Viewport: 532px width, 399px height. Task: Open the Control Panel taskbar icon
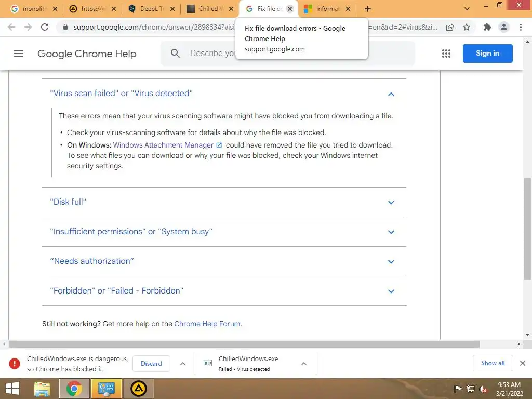106,389
